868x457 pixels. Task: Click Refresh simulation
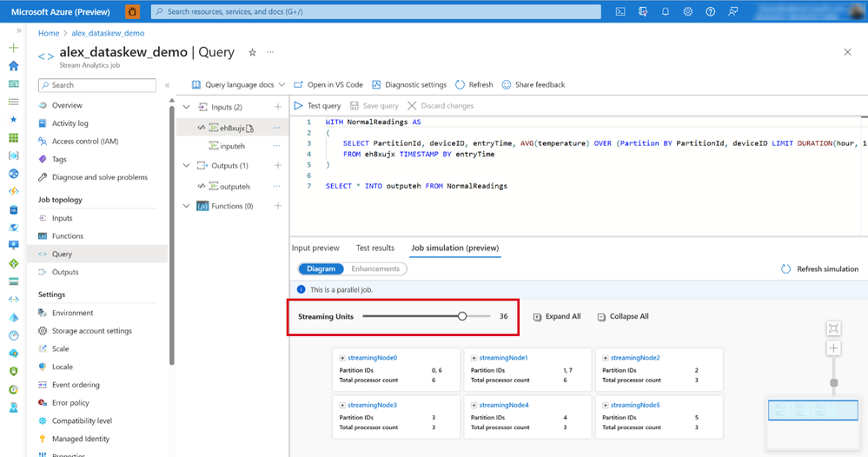coord(820,268)
